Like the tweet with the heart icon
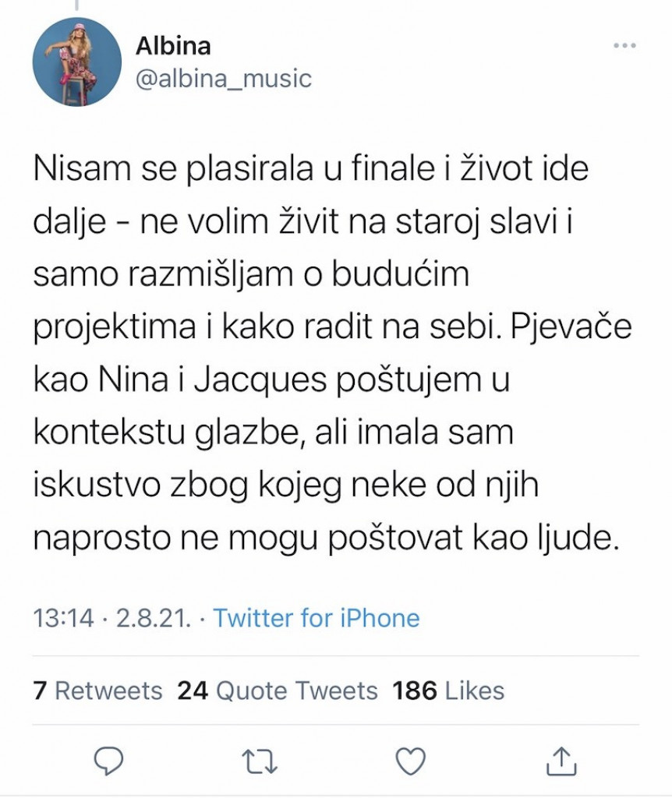The width and height of the screenshot is (672, 798). point(411,761)
